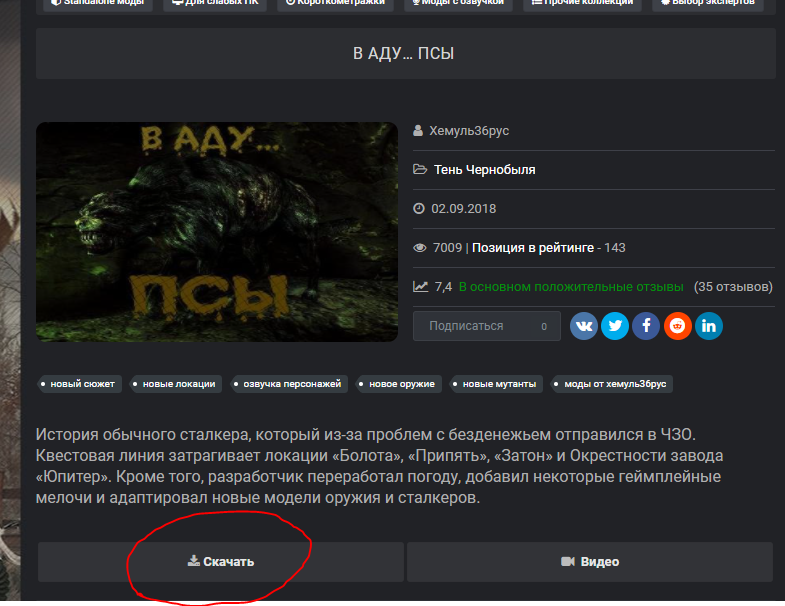Share the mod on VK

584,326
